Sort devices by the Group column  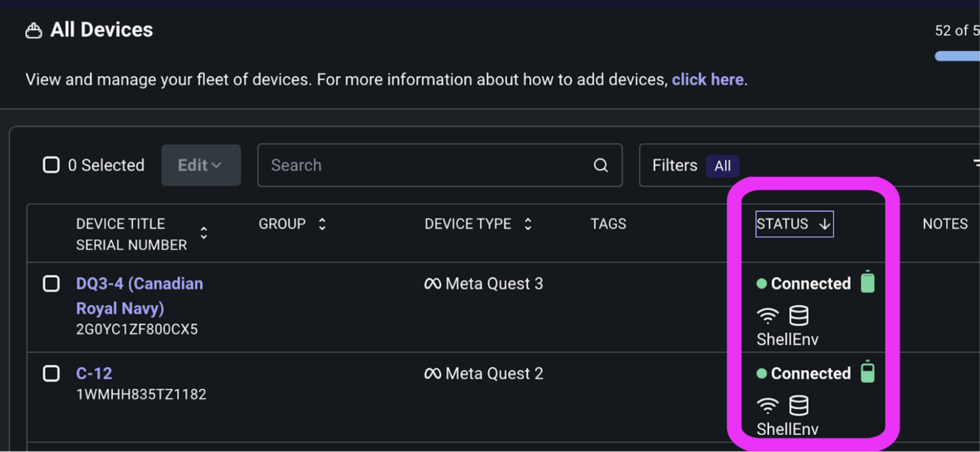pos(322,224)
